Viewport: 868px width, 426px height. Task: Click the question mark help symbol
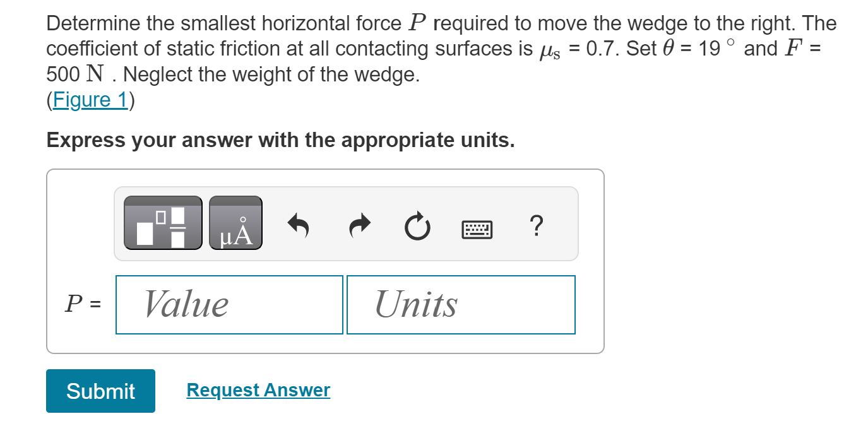pos(536,226)
